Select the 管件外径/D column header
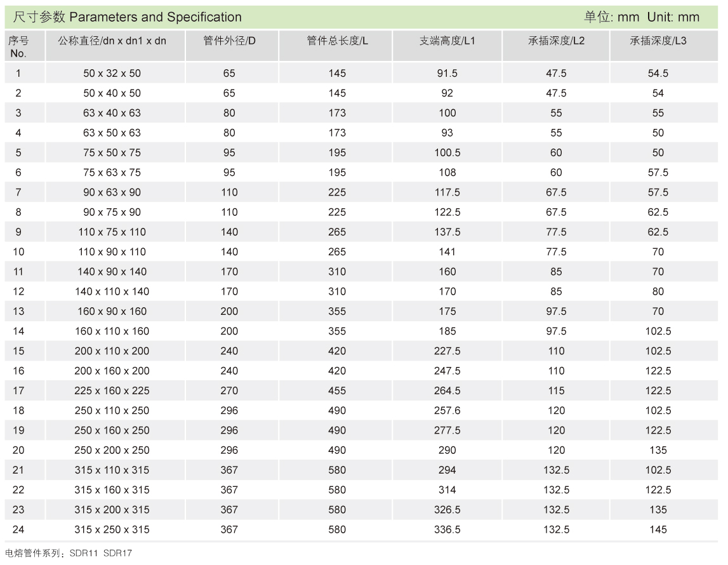Image resolution: width=728 pixels, height=565 pixels. (229, 41)
